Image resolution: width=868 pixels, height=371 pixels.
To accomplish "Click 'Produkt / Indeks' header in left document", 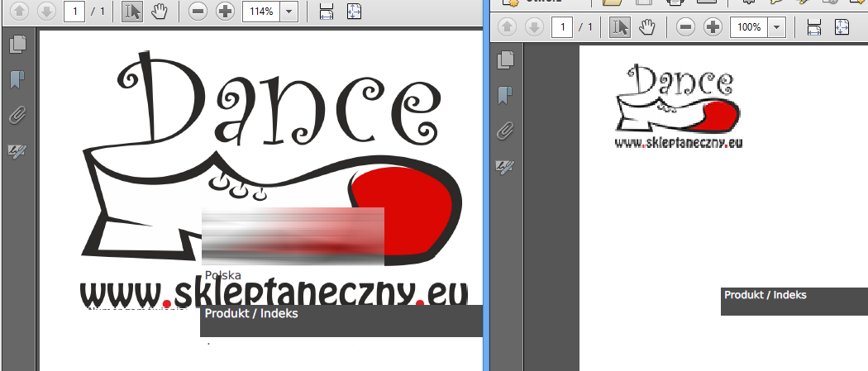I will coord(251,313).
